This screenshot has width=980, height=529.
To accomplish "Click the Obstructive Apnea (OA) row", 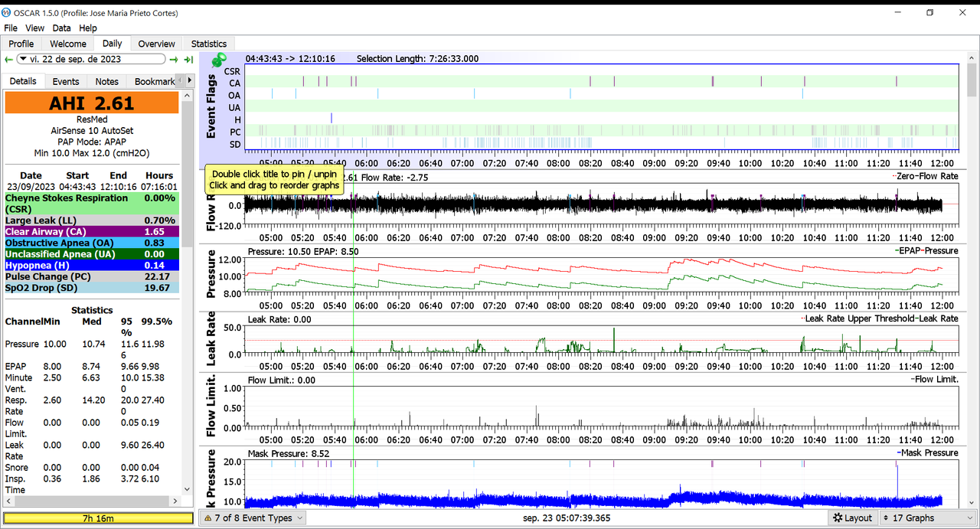I will pyautogui.click(x=92, y=243).
